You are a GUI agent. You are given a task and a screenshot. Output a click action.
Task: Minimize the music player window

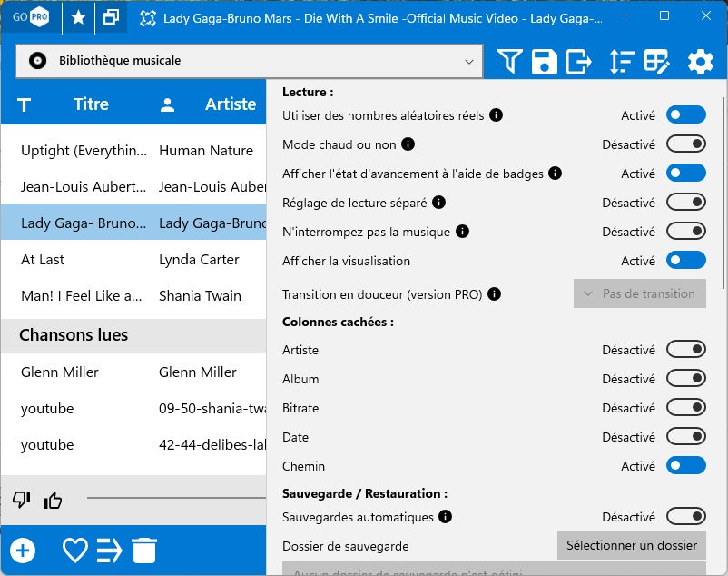point(623,15)
